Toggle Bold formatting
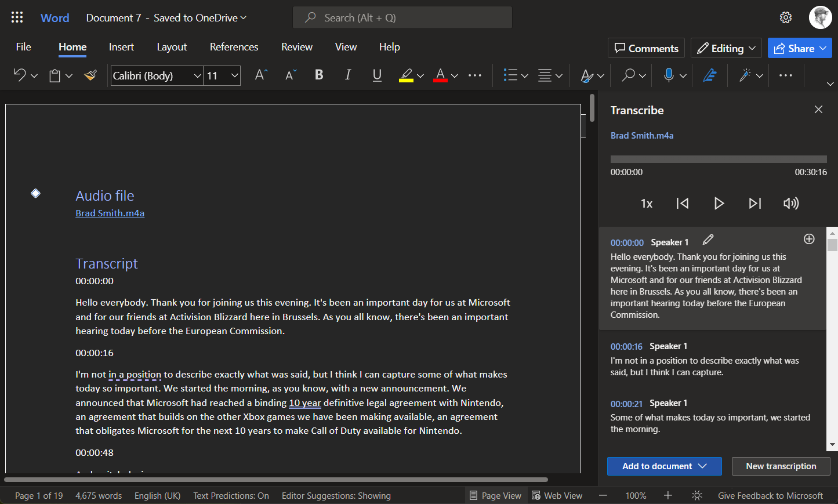Viewport: 838px width, 504px height. 319,75
